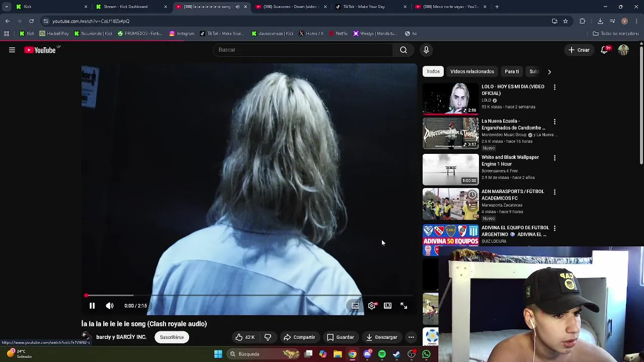Mute the video volume
The width and height of the screenshot is (644, 362).
110,306
